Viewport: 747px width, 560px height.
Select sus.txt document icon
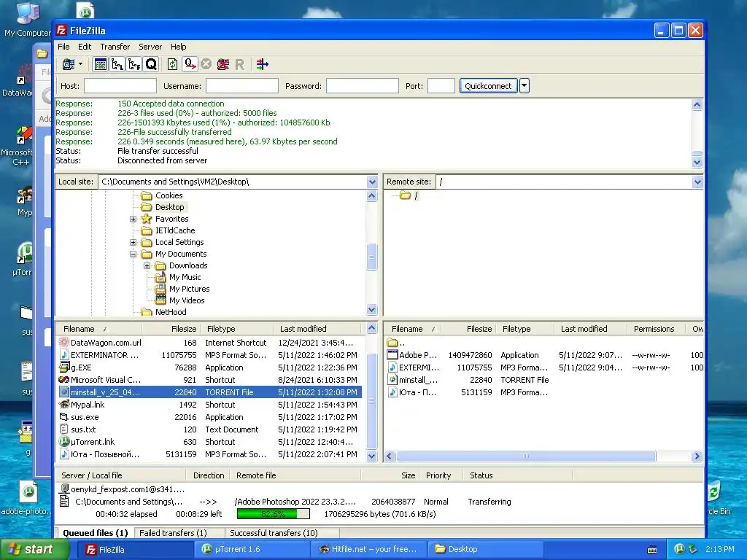(64, 429)
